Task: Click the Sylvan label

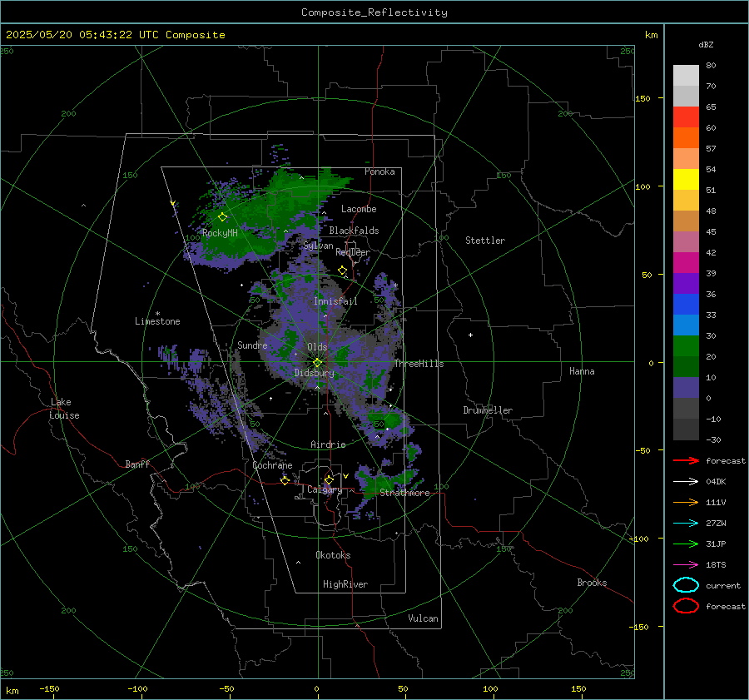Action: 318,246
